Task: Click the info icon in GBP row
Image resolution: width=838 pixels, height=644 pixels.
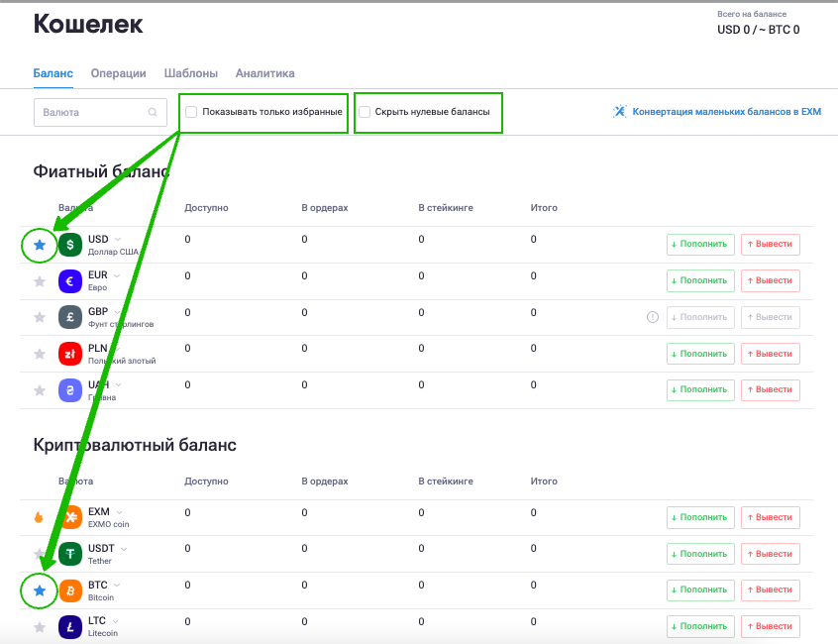Action: [x=653, y=317]
